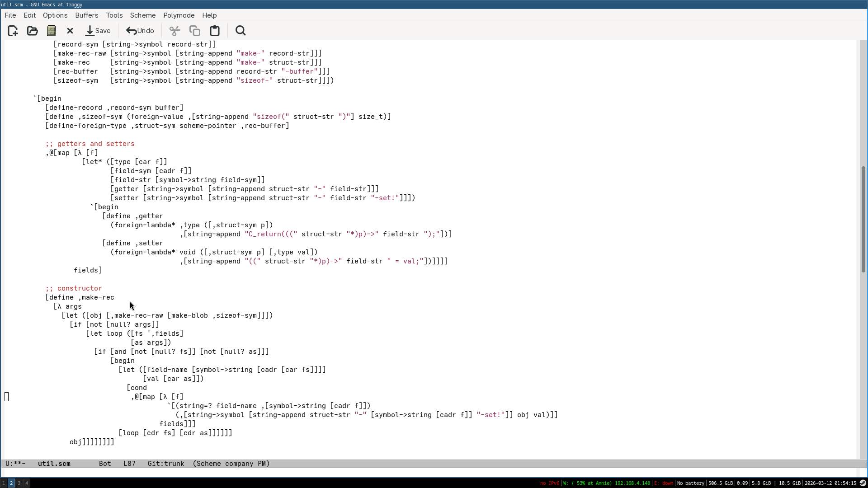This screenshot has width=868, height=488.
Task: Switch to workspace 1 in the taskbar
Action: click(4, 483)
